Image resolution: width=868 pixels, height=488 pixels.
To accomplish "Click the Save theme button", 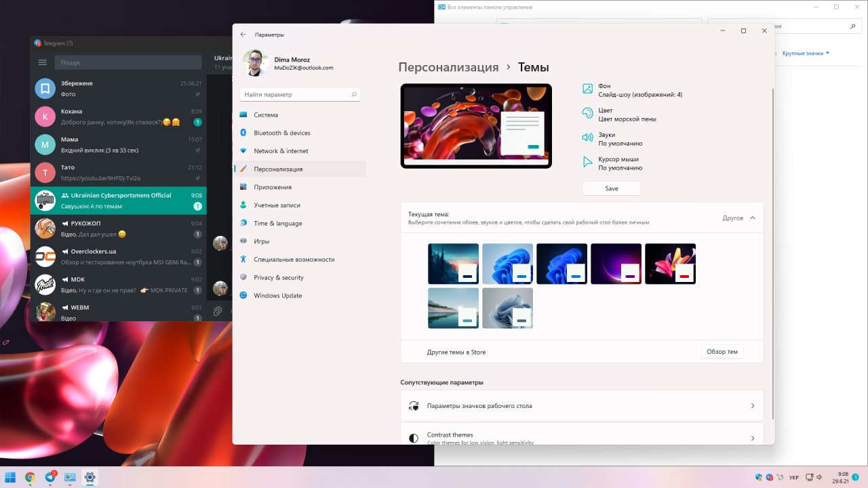I will click(x=612, y=188).
